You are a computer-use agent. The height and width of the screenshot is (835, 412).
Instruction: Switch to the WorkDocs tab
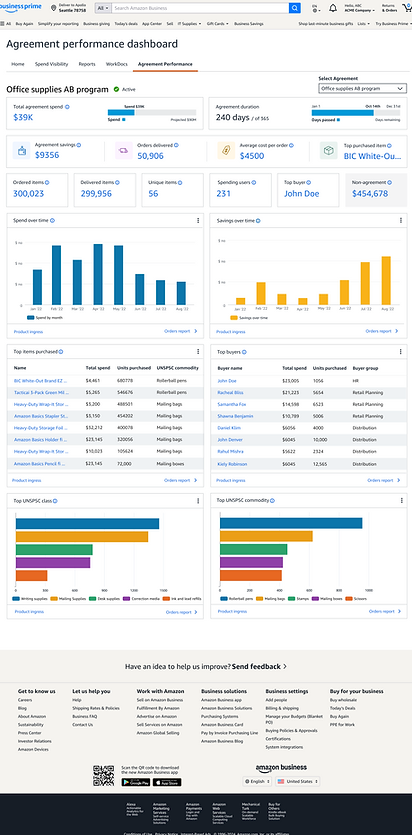[117, 64]
